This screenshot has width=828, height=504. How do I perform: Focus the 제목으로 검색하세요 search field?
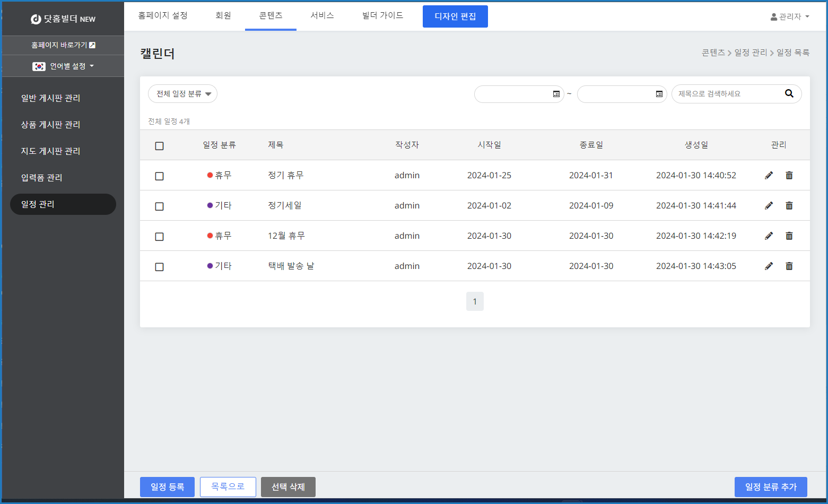pyautogui.click(x=727, y=94)
